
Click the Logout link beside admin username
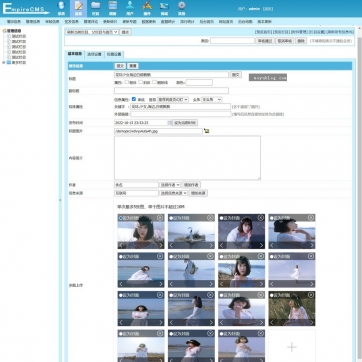pos(268,9)
